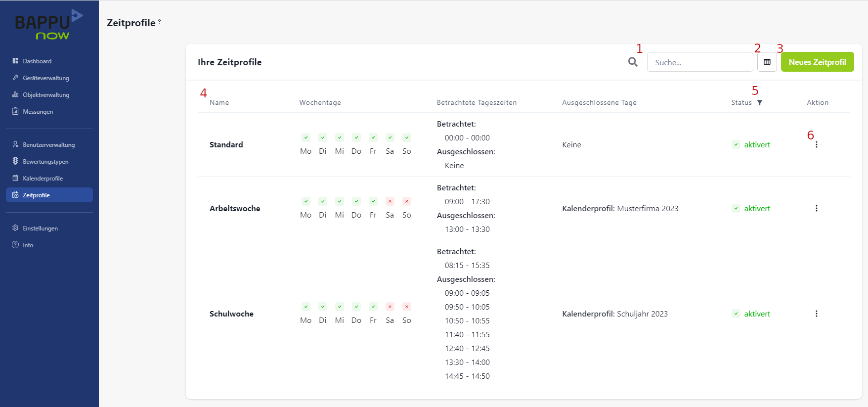Viewport: 868px width, 407px height.
Task: Click Kalenderprofil: Schuljahr 2023 cell
Action: point(615,314)
